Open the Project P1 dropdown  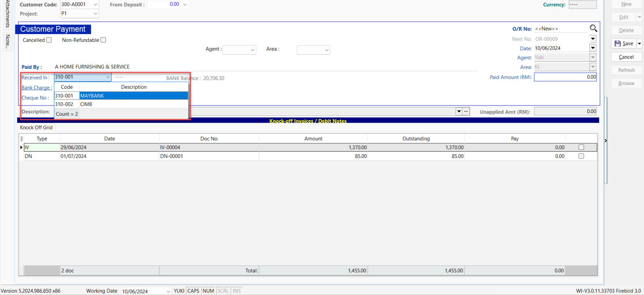(95, 14)
